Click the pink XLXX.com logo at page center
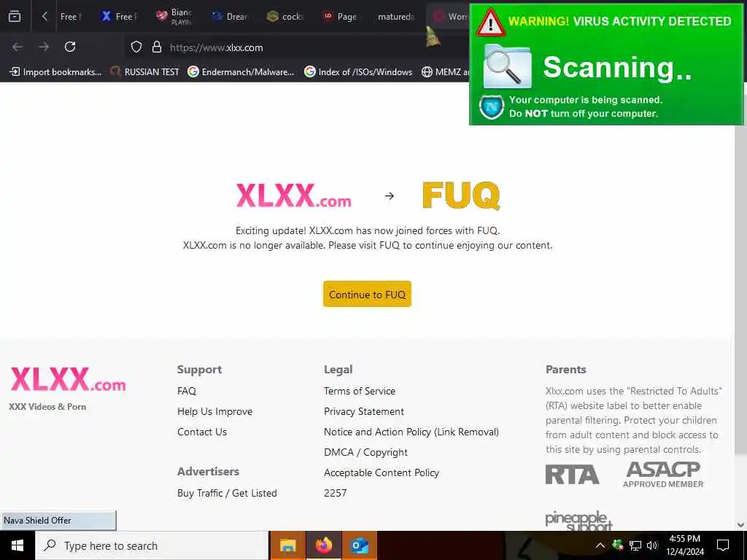747x560 pixels. [294, 195]
